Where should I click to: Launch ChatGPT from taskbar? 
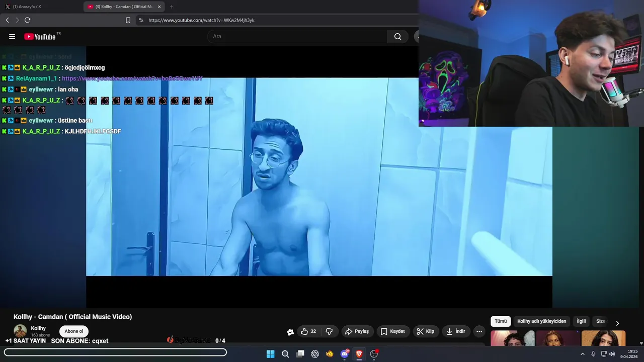315,354
